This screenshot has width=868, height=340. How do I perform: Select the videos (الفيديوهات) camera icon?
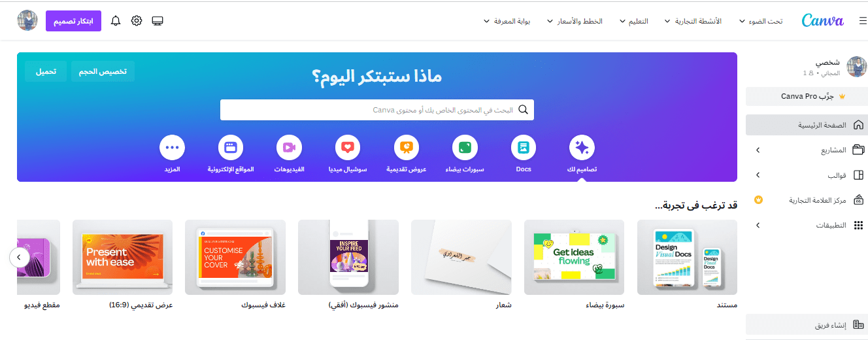tap(289, 148)
